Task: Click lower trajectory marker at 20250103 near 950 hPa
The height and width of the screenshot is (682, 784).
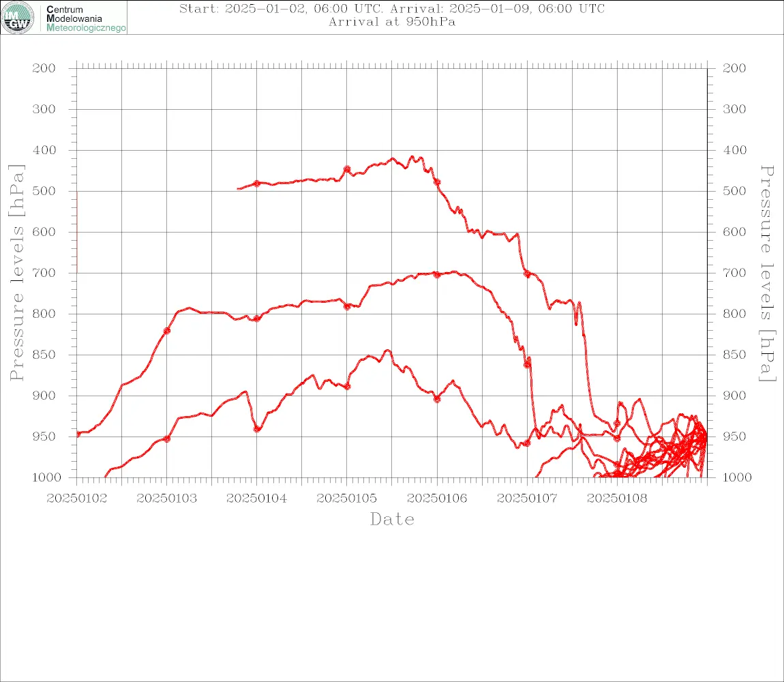Action: 167,439
